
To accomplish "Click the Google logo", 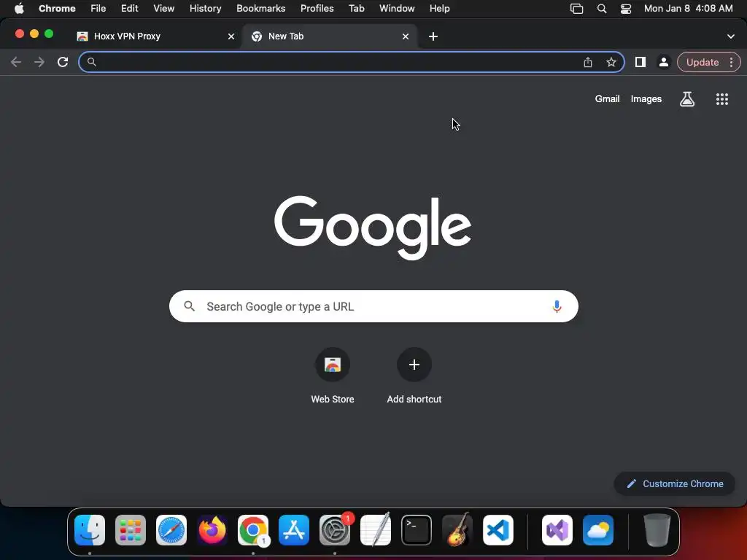I will coord(373,227).
